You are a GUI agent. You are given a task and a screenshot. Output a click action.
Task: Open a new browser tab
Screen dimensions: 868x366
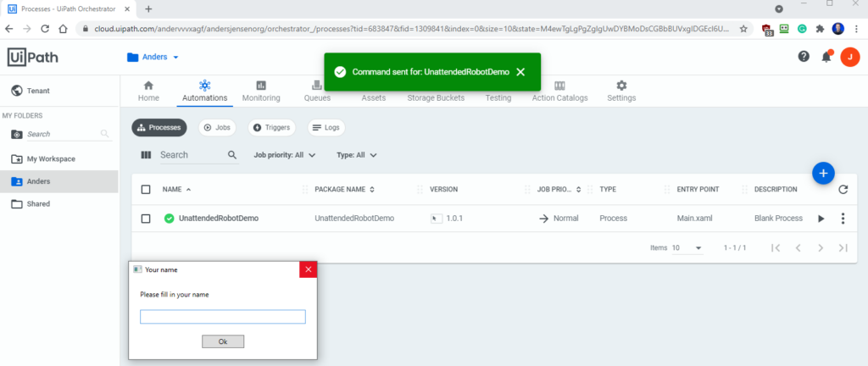click(148, 8)
